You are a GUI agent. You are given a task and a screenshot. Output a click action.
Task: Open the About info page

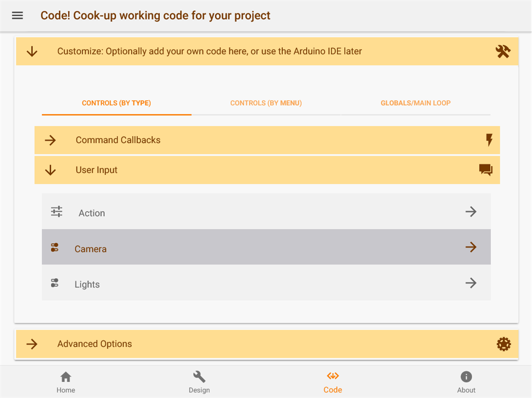[466, 382]
